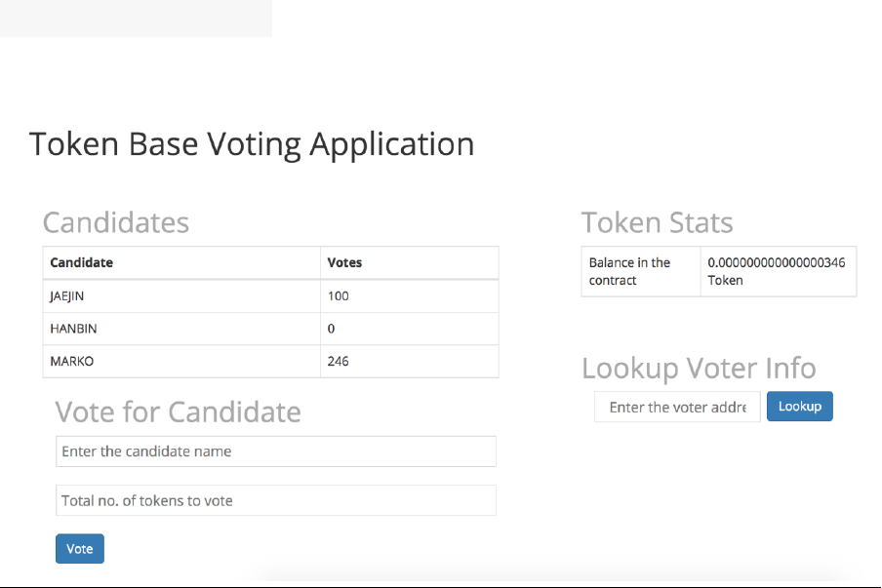The image size is (882, 588).
Task: Focus the candidate name input field
Action: 276,451
